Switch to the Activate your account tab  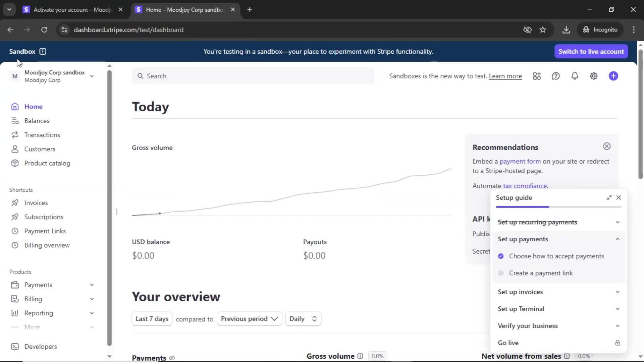click(x=72, y=10)
